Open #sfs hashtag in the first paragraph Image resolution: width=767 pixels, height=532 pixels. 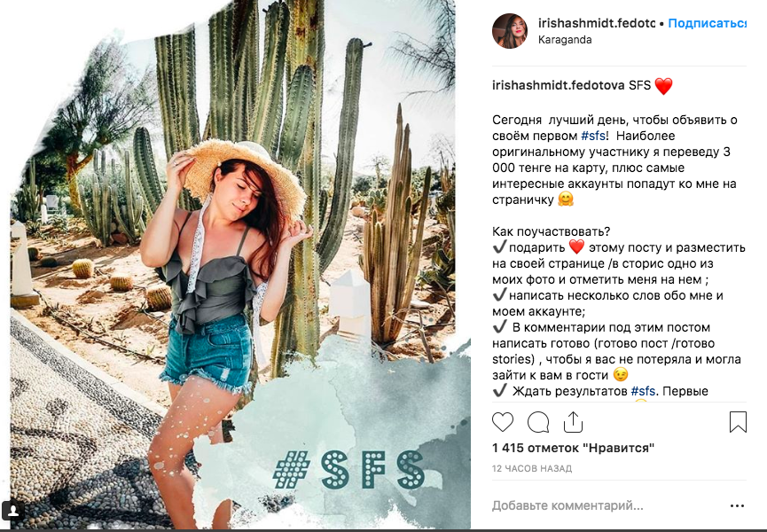point(593,136)
